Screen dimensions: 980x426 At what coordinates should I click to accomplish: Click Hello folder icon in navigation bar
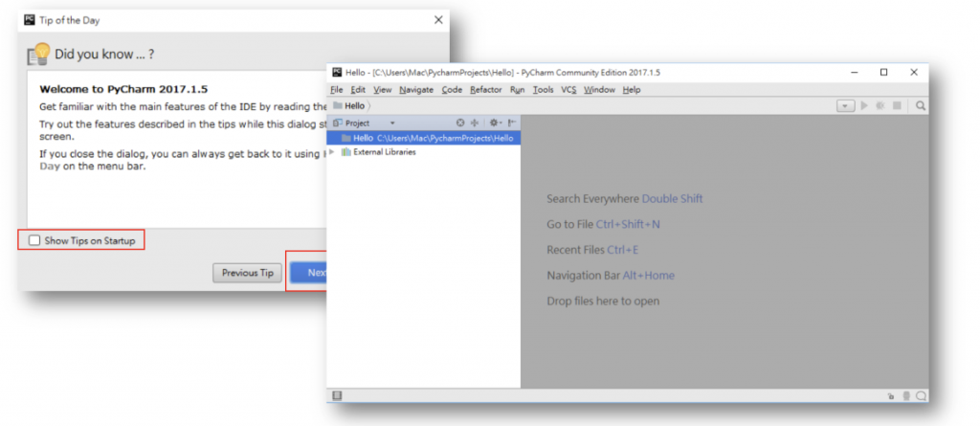pos(338,105)
